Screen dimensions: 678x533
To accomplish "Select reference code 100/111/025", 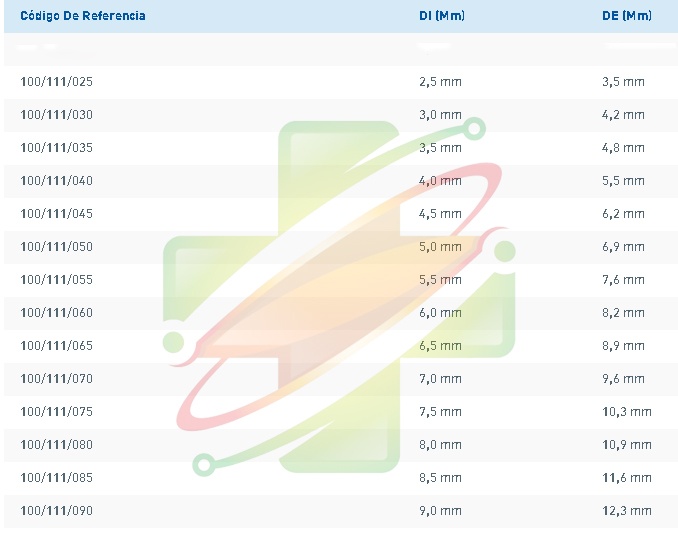I will click(x=57, y=82).
